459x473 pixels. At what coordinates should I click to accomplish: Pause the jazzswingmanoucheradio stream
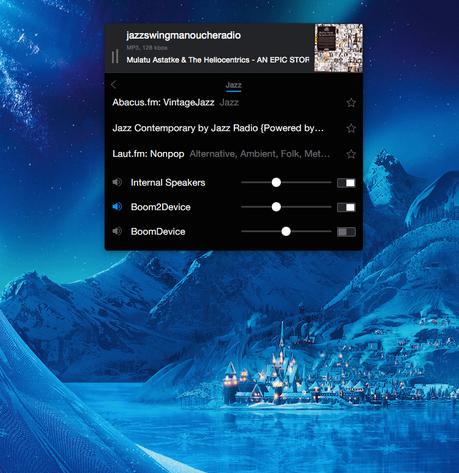pyautogui.click(x=115, y=56)
